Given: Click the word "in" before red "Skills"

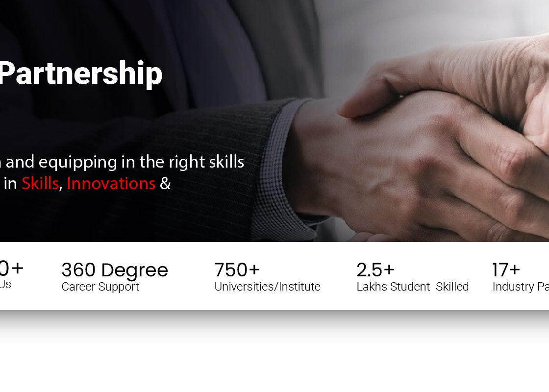Looking at the screenshot, I should 10,184.
